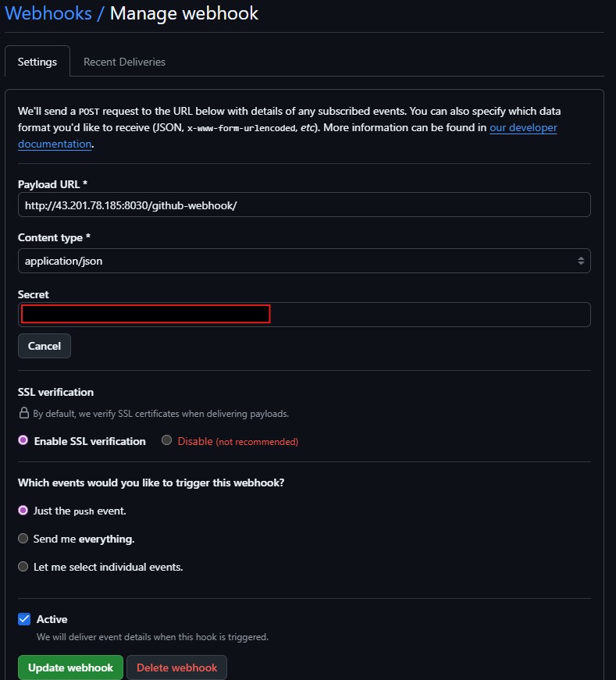The image size is (616, 680).
Task: Select 'Send me everything' radio button
Action: [x=23, y=539]
